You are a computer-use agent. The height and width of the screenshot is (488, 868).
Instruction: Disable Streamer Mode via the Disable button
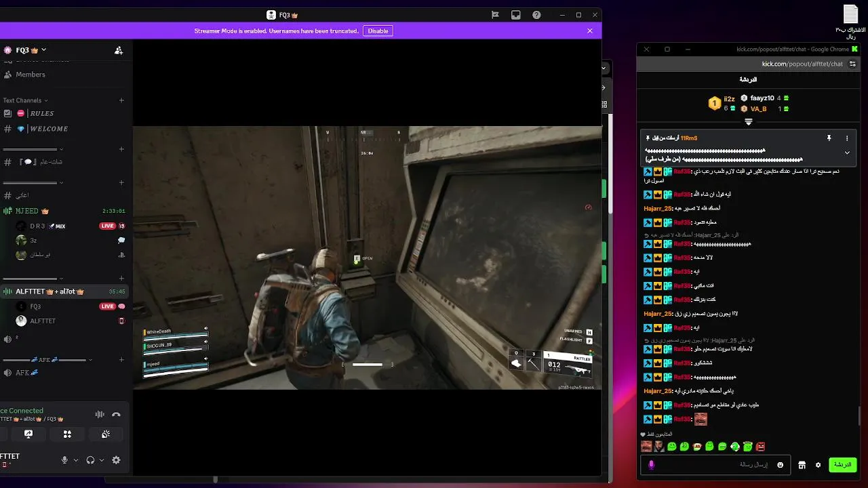378,30
